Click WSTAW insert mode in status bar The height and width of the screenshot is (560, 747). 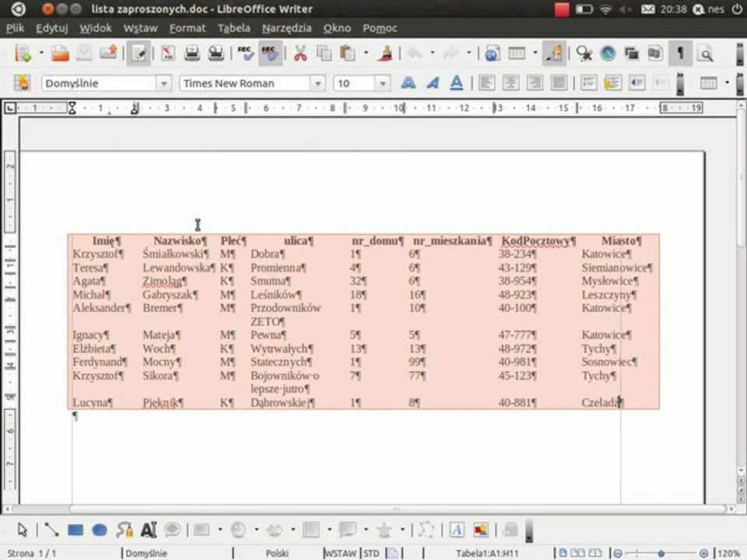pyautogui.click(x=340, y=553)
